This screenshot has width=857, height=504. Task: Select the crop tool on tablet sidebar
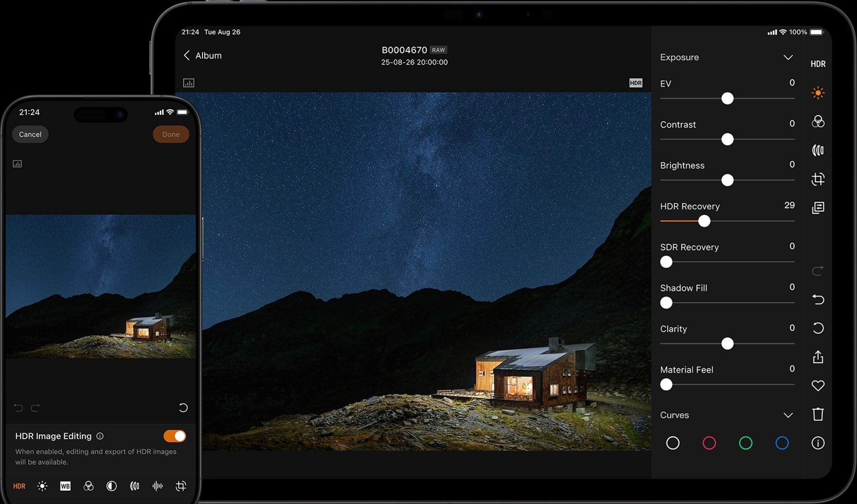coord(818,179)
